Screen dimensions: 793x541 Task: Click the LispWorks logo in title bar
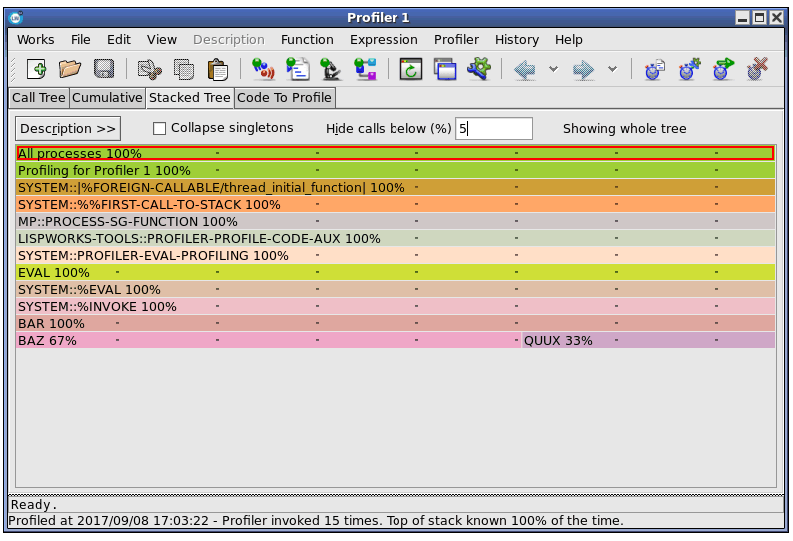pos(16,18)
